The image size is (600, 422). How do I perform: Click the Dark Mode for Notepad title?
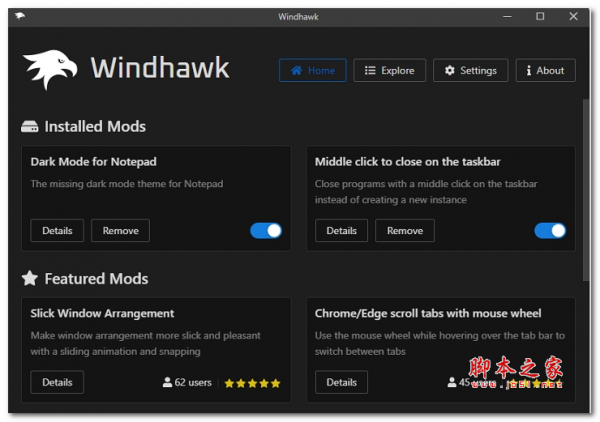pyautogui.click(x=93, y=162)
